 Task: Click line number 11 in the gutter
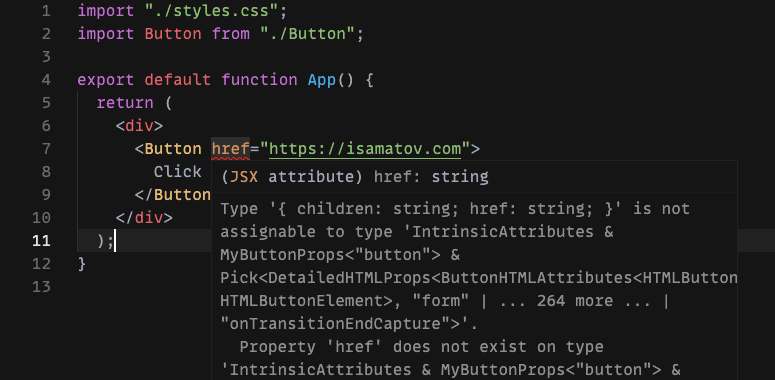[x=42, y=241]
